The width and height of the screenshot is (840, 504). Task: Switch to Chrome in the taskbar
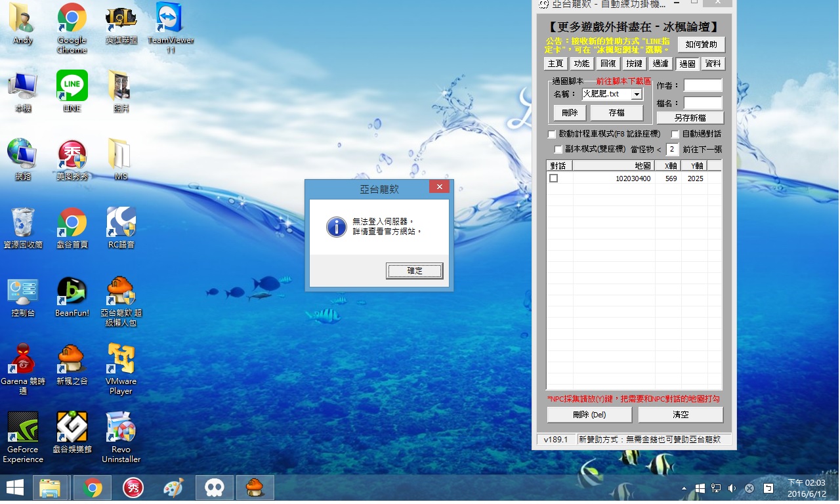click(93, 488)
